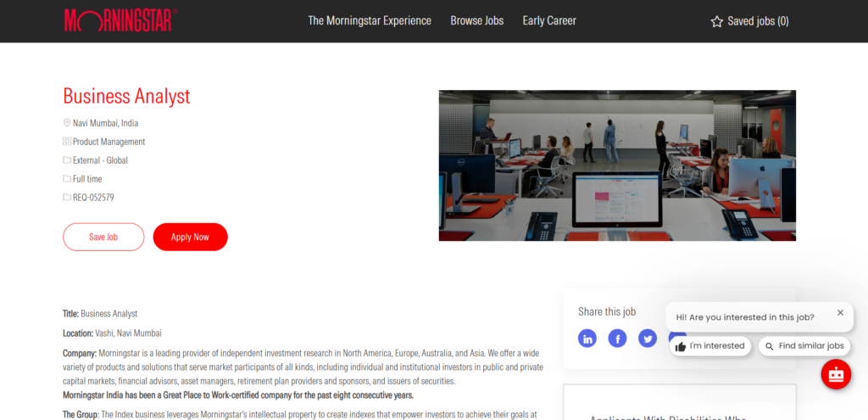Screen dimensions: 868x420
Task: Open The Morningstar Experience menu
Action: pos(370,20)
